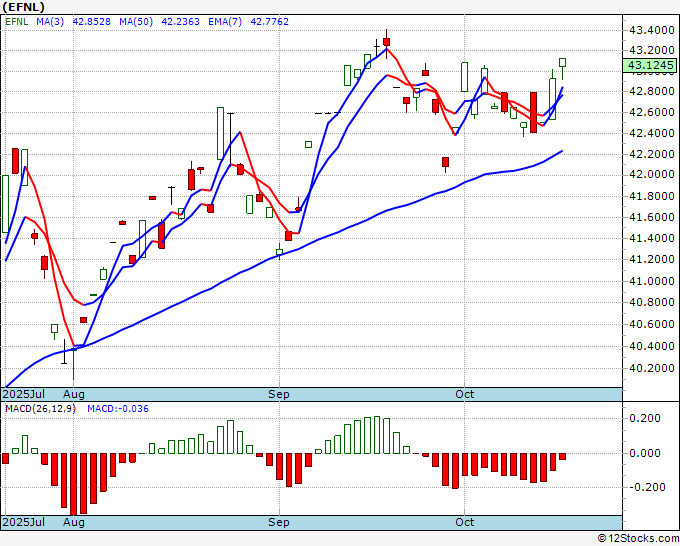Click Aug on the MACD timeline
Screen dimensions: 680x546
pyautogui.click(x=74, y=522)
